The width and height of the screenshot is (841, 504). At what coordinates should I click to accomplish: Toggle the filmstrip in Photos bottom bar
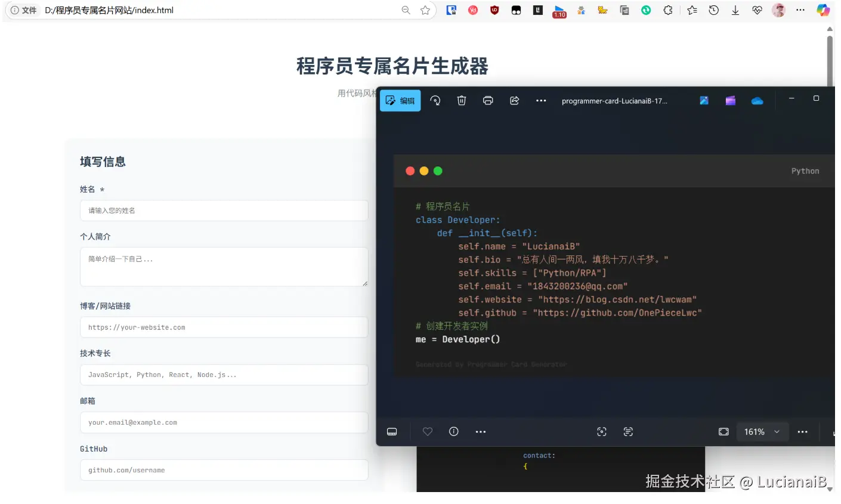[x=392, y=432]
